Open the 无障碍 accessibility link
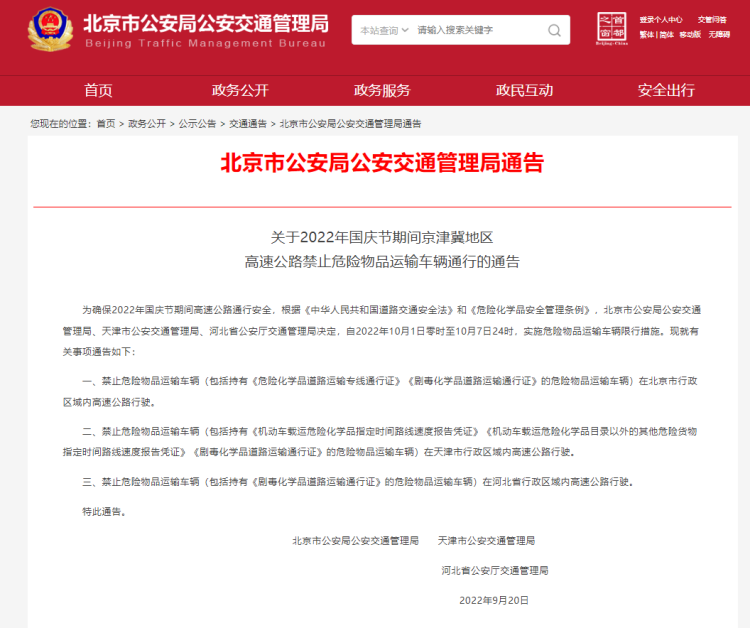The height and width of the screenshot is (628, 750). (719, 34)
